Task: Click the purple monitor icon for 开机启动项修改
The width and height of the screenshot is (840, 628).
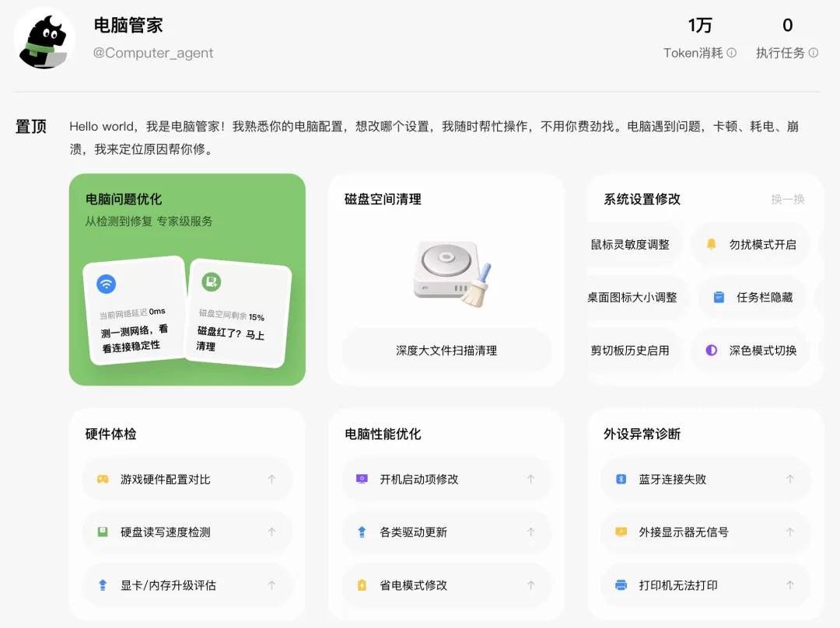Action: (362, 480)
